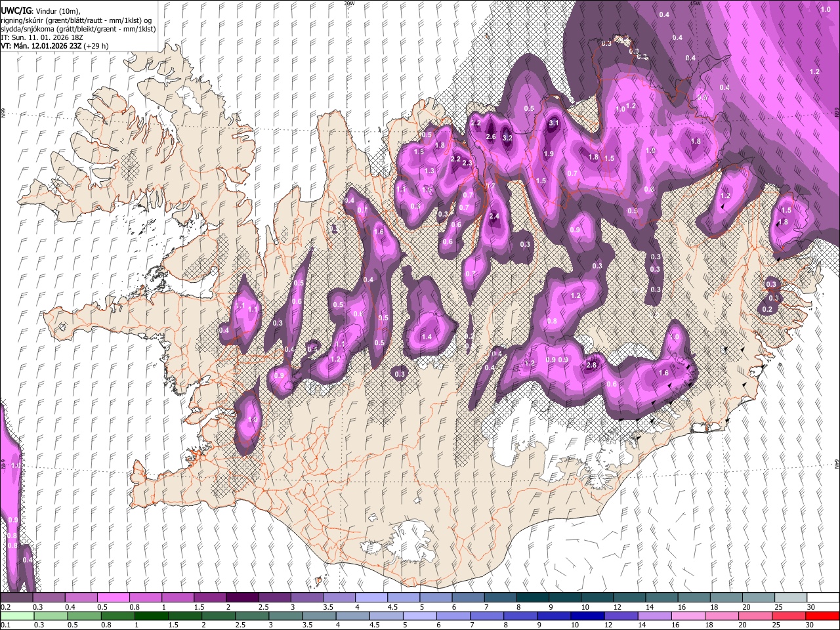Pick lightest green rain swatch between 0.1 and 0.3
This screenshot has height=630, width=840.
(16, 616)
